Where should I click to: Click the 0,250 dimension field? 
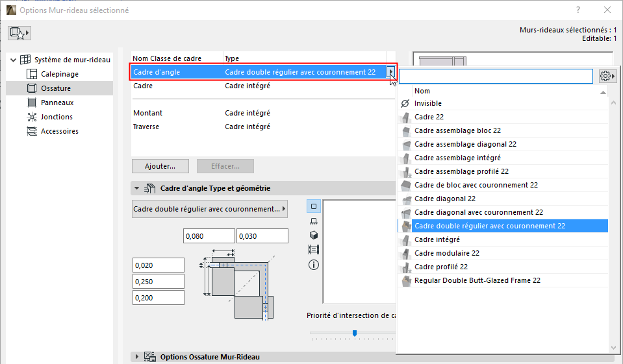click(159, 282)
